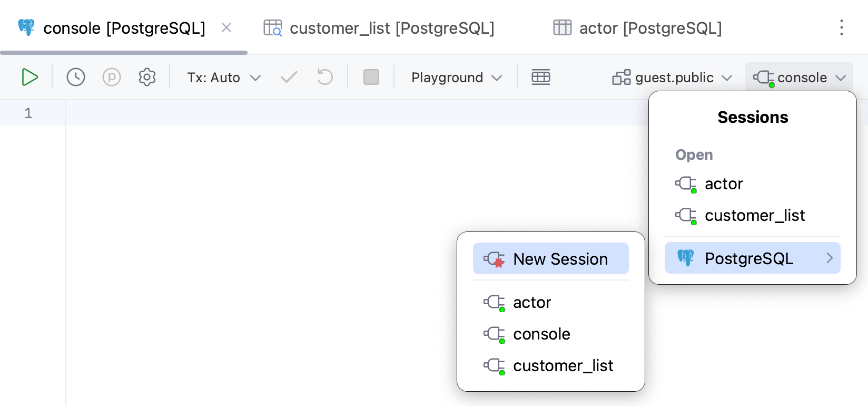Open the query history clock icon
Screen dimensions: 868x406
(x=76, y=78)
